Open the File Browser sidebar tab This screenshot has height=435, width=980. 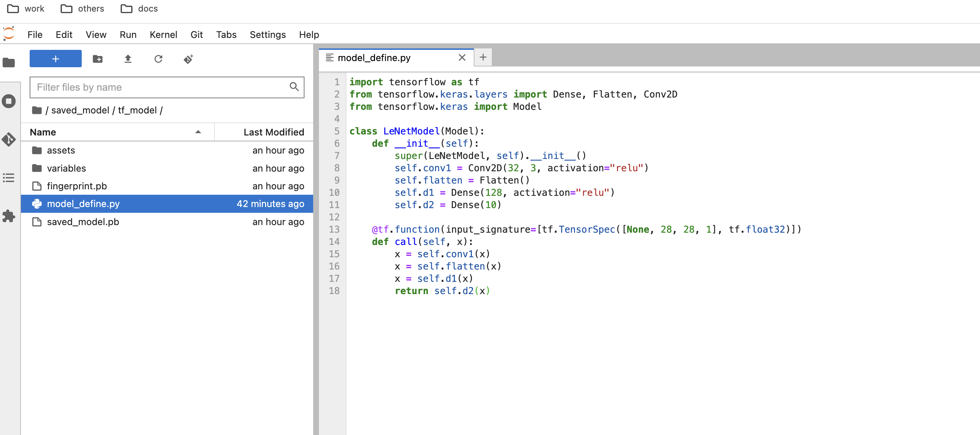coord(9,63)
